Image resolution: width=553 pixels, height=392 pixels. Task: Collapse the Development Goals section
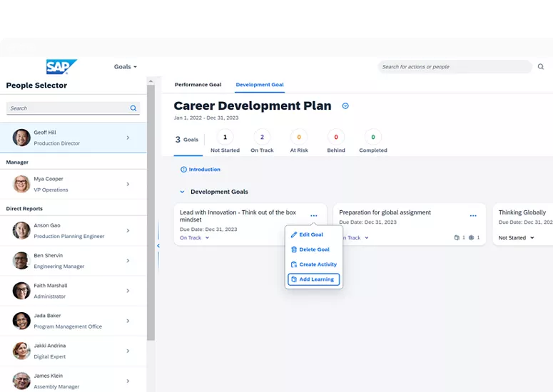pos(182,192)
